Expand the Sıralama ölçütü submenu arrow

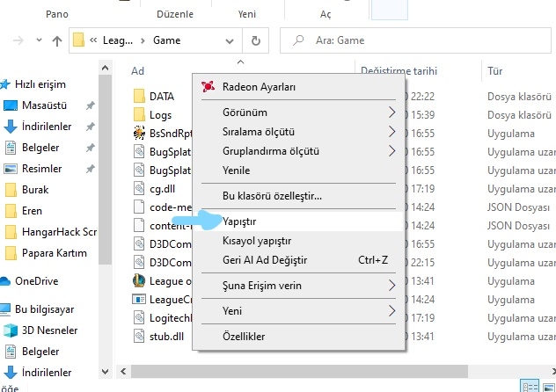coord(391,132)
